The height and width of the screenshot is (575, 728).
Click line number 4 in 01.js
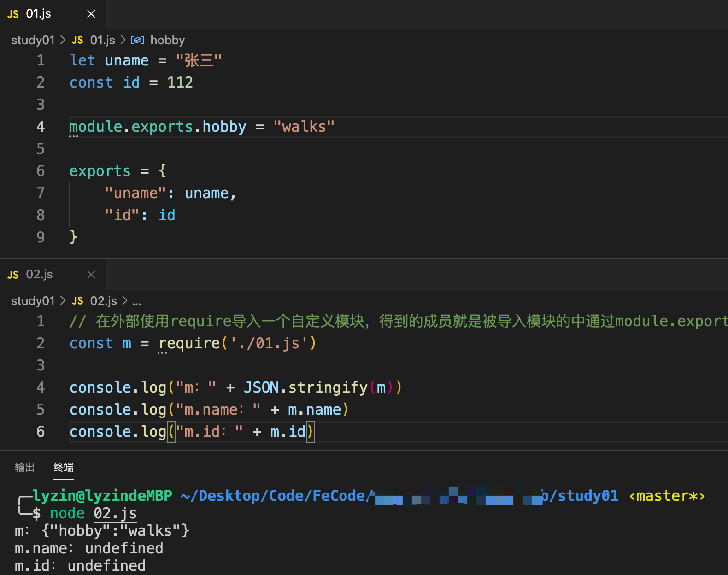41,127
